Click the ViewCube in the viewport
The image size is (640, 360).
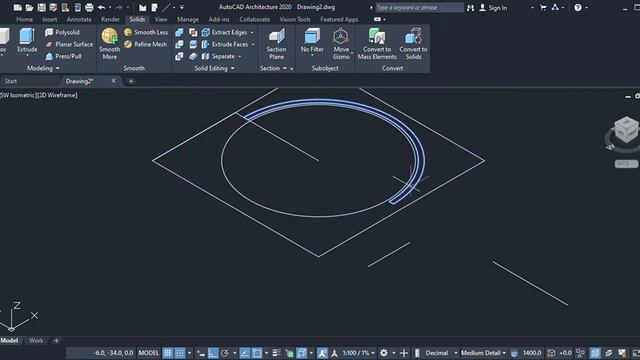626,130
